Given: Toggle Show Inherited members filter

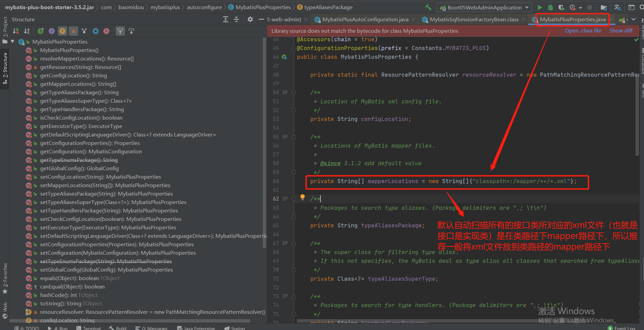Looking at the screenshot, I should (x=41, y=31).
